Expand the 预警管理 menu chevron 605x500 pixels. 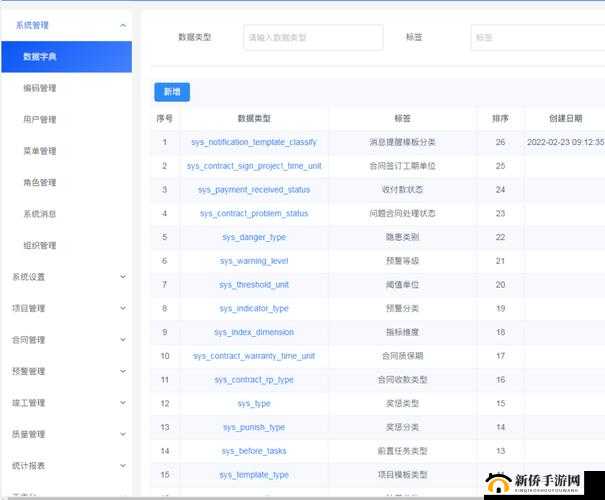click(123, 371)
